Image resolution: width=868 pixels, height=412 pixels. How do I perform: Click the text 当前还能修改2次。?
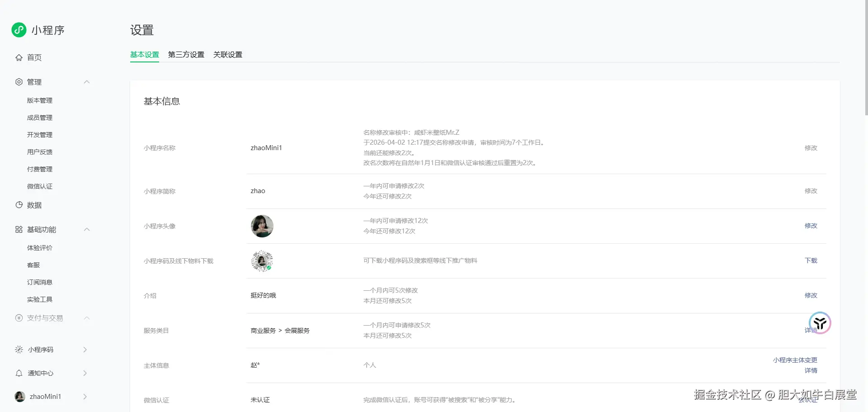coord(389,153)
